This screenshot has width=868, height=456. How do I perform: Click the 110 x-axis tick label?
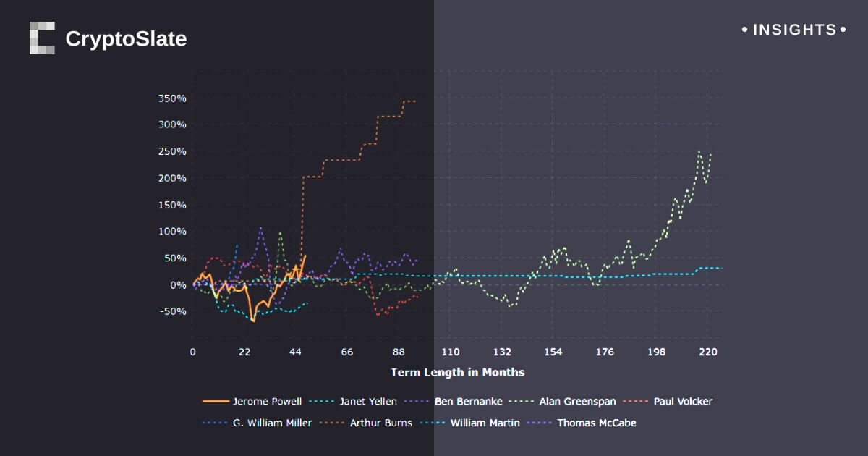pyautogui.click(x=450, y=352)
